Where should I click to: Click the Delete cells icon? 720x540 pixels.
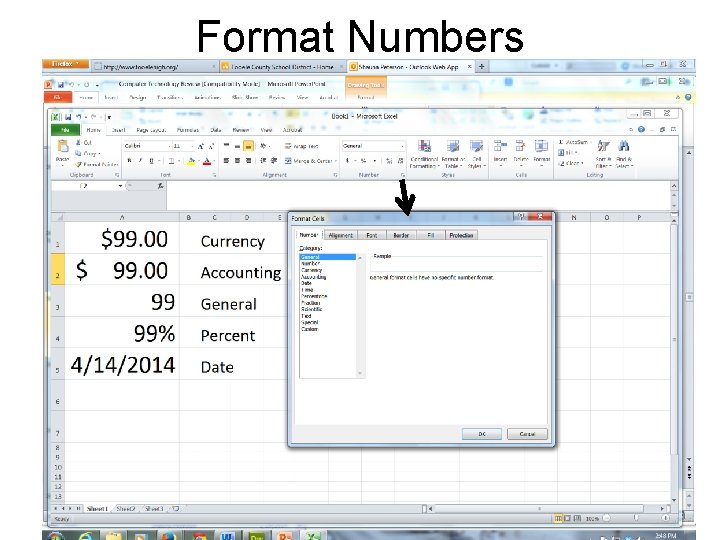point(520,146)
